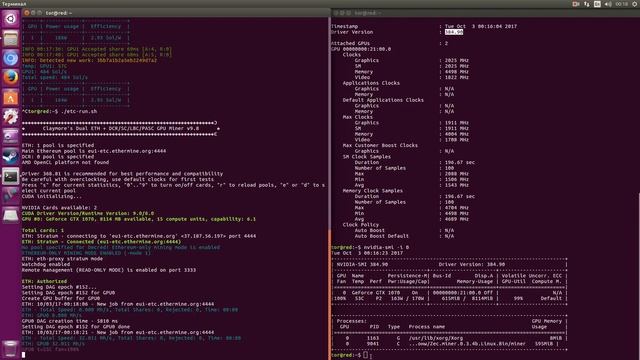Screen dimensions: 640x360
Task: Open the Ubuntu Dash search launcher
Action: [x=11, y=19]
